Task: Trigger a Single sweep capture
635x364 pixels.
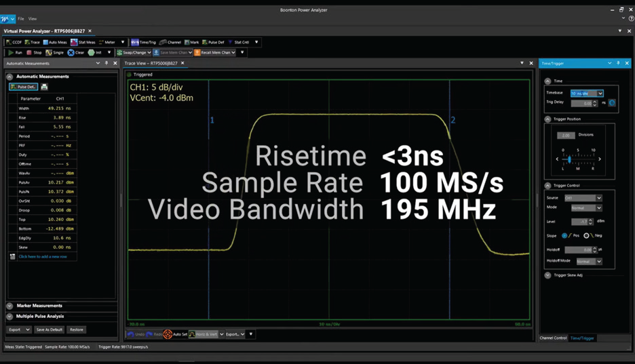Action: tap(49, 52)
